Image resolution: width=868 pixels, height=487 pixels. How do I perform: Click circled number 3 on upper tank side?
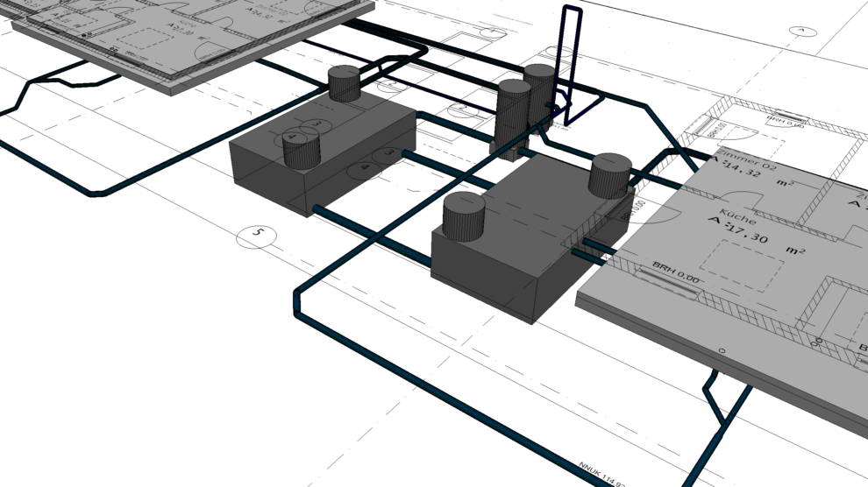[x=382, y=154]
